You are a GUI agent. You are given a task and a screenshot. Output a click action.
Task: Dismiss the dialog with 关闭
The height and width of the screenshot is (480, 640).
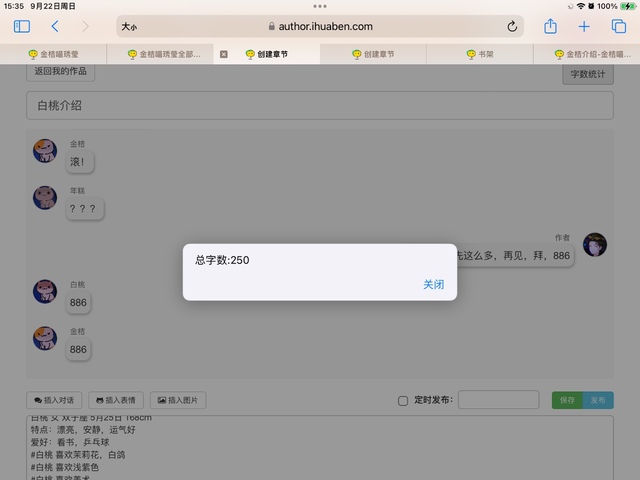[x=433, y=285]
